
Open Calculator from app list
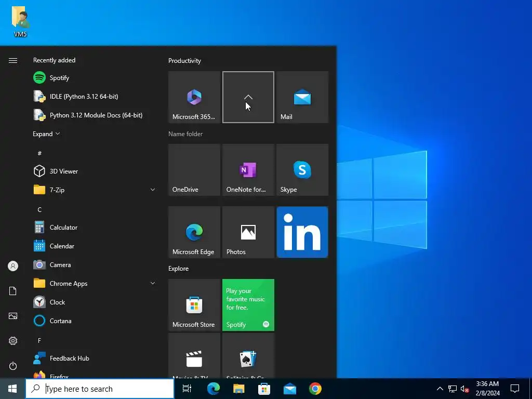(x=94, y=228)
